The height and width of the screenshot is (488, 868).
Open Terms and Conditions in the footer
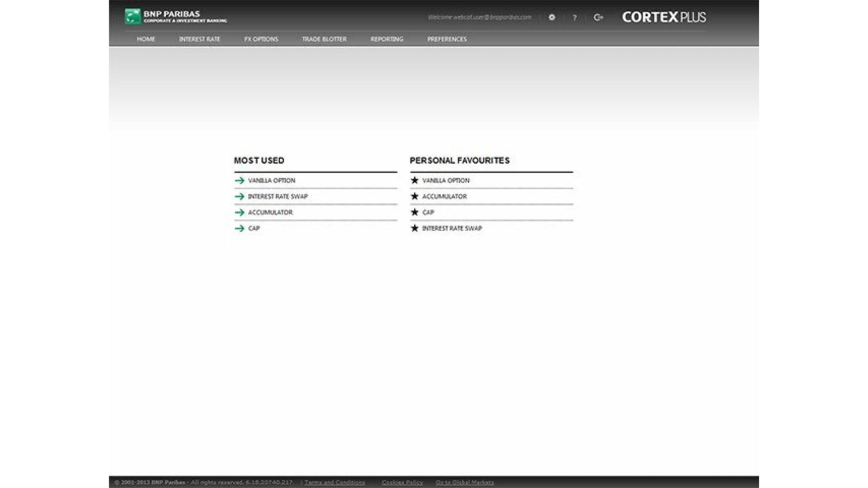334,482
